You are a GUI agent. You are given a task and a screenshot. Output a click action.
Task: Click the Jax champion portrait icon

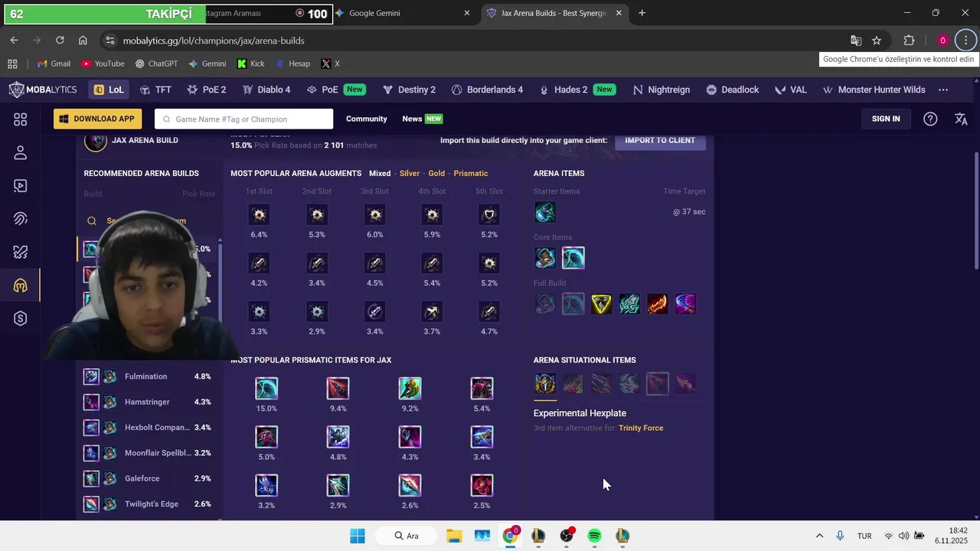click(x=96, y=142)
